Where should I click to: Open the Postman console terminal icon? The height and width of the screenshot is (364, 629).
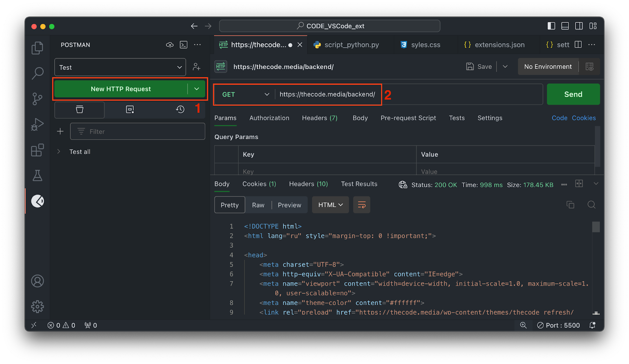pos(183,45)
